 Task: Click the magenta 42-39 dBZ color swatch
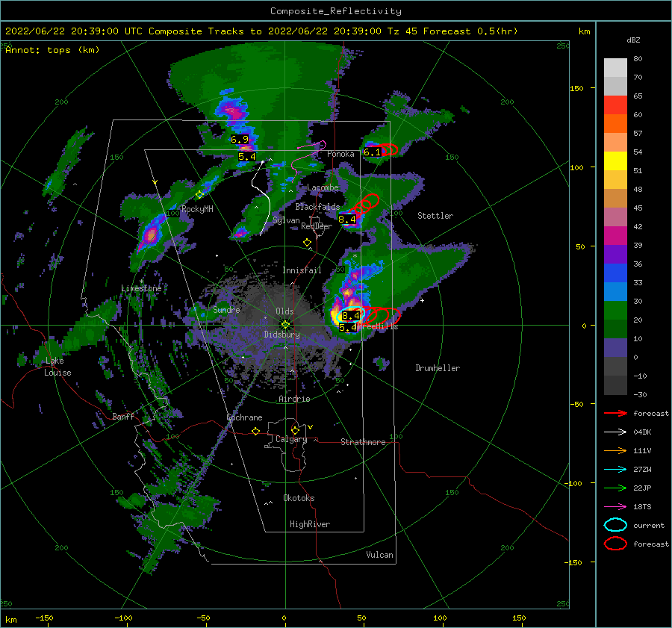click(615, 236)
